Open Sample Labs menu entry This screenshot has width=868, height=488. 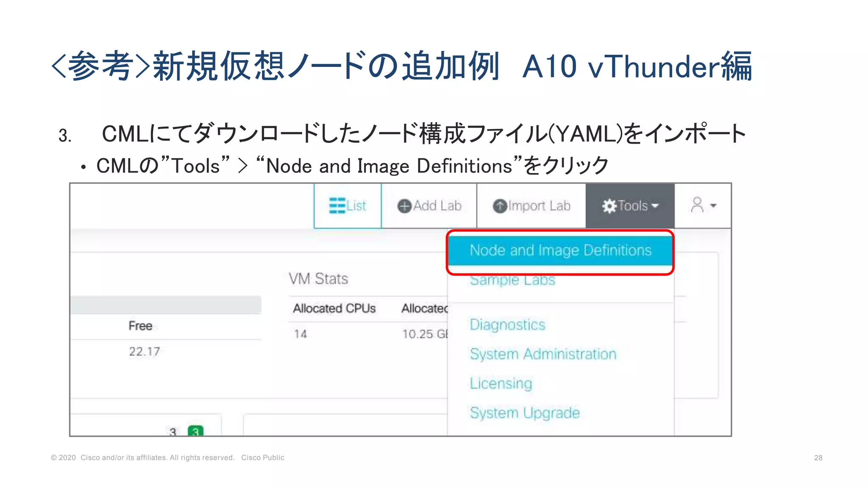tap(512, 280)
